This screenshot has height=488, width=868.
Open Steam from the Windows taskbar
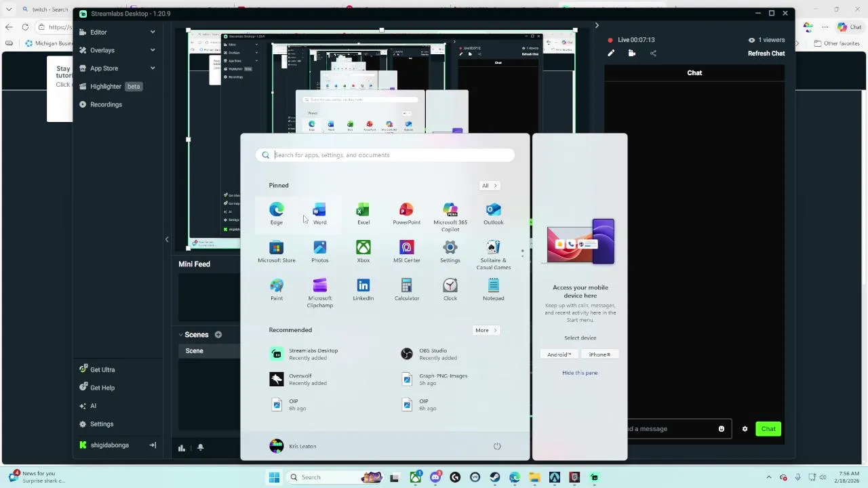(495, 477)
